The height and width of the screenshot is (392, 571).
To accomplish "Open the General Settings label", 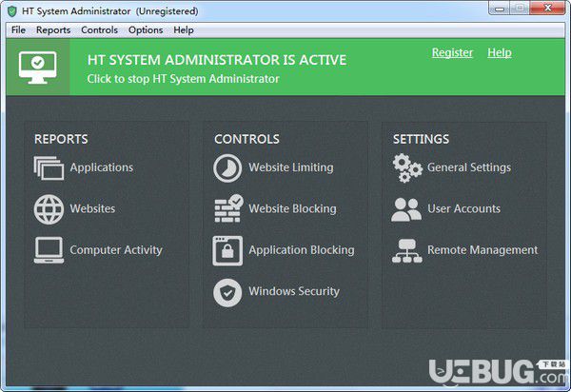I will point(468,167).
